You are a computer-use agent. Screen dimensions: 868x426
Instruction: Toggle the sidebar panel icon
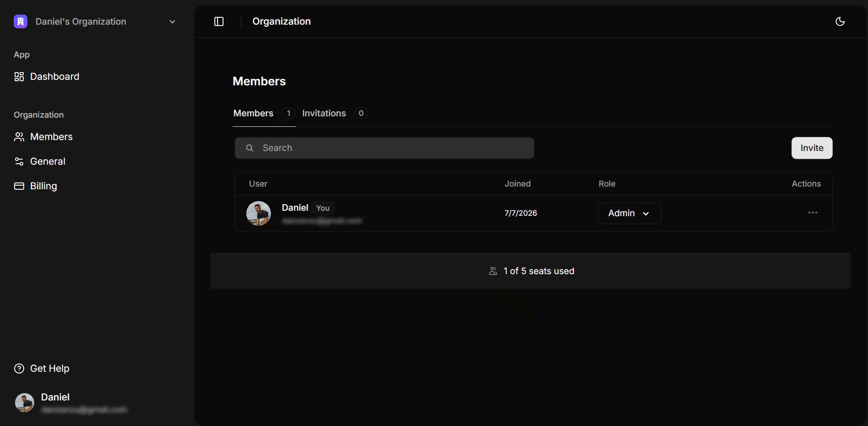pos(219,21)
